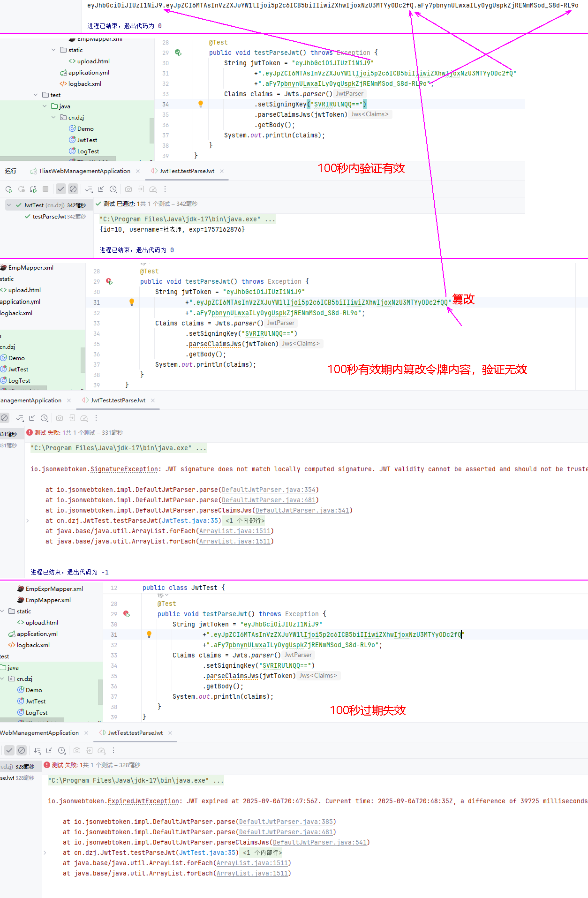Click the green run-test gutter icon at line 29
The height and width of the screenshot is (898, 588).
tap(178, 53)
